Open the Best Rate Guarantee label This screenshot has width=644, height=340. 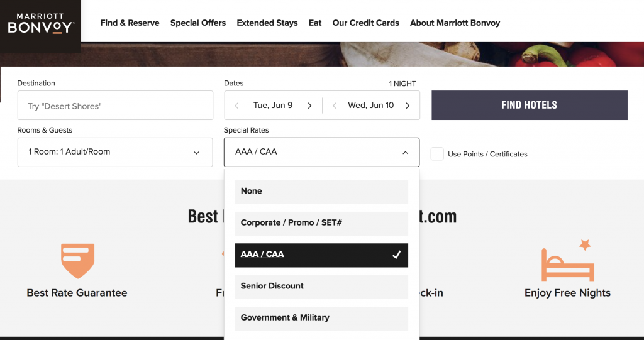(x=77, y=293)
